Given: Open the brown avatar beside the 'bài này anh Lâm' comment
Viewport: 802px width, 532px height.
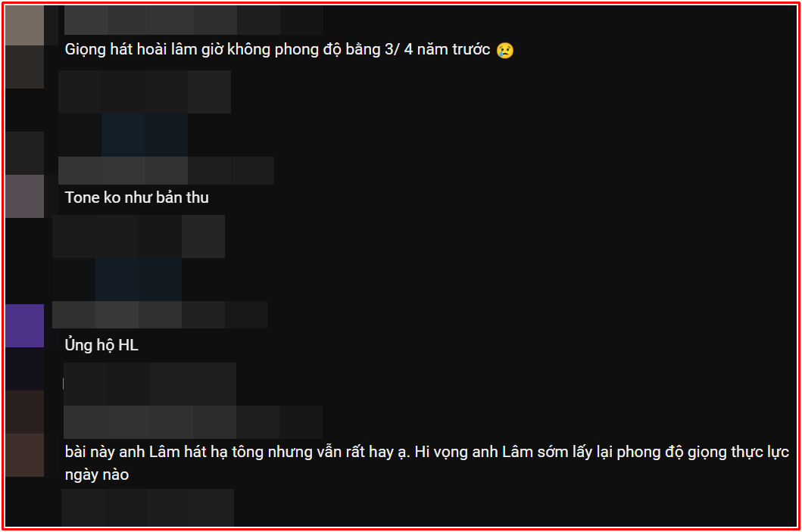Looking at the screenshot, I should 24,455.
